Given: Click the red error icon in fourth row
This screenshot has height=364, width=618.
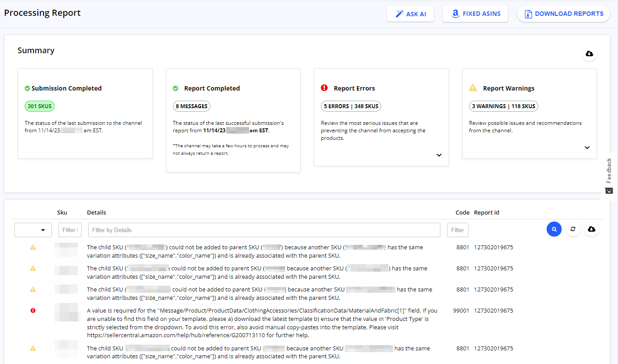Looking at the screenshot, I should (33, 310).
